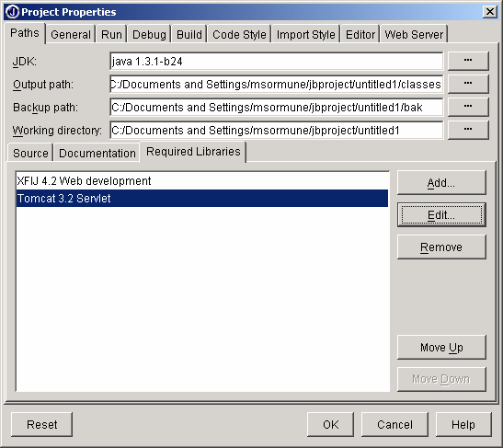Reset the project properties
Image resolution: width=503 pixels, height=448 pixels.
click(x=41, y=425)
